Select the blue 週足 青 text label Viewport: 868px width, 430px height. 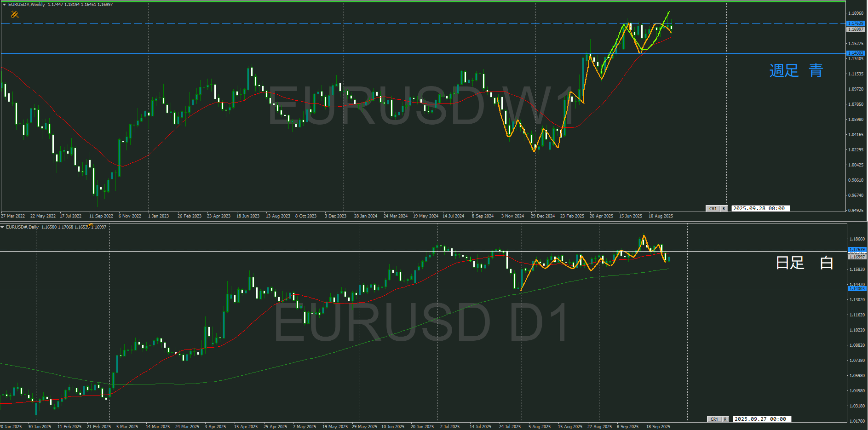(796, 70)
